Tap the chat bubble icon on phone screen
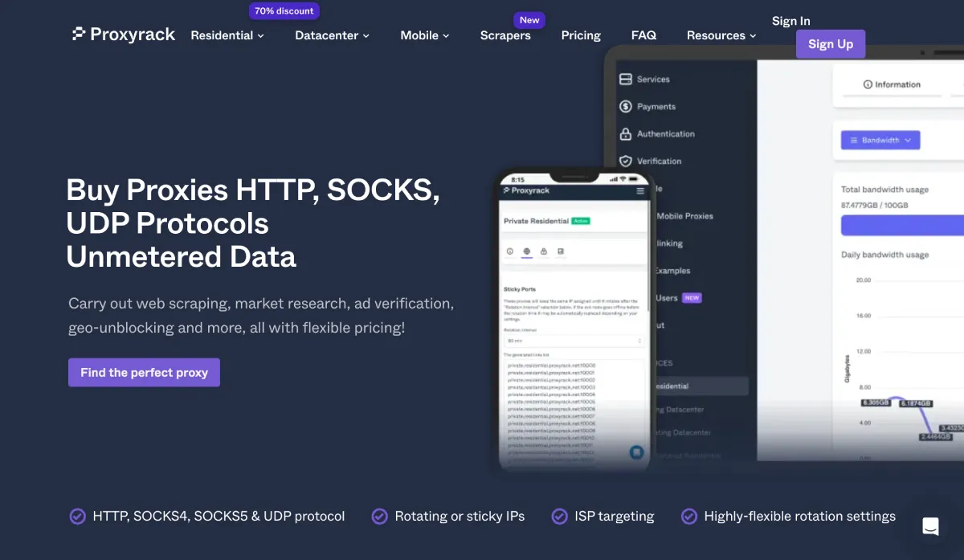This screenshot has height=560, width=964. coord(636,453)
